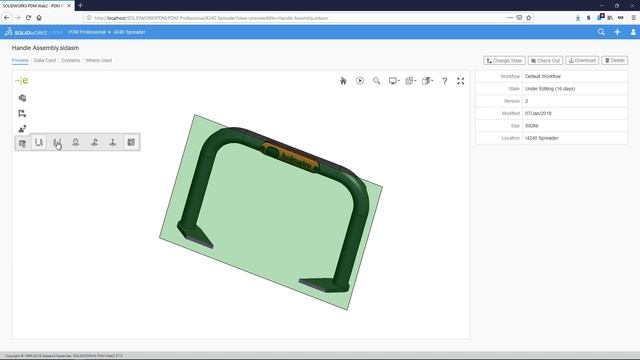
Task: Open the components cube tool in left sidebar
Action: pyautogui.click(x=22, y=98)
